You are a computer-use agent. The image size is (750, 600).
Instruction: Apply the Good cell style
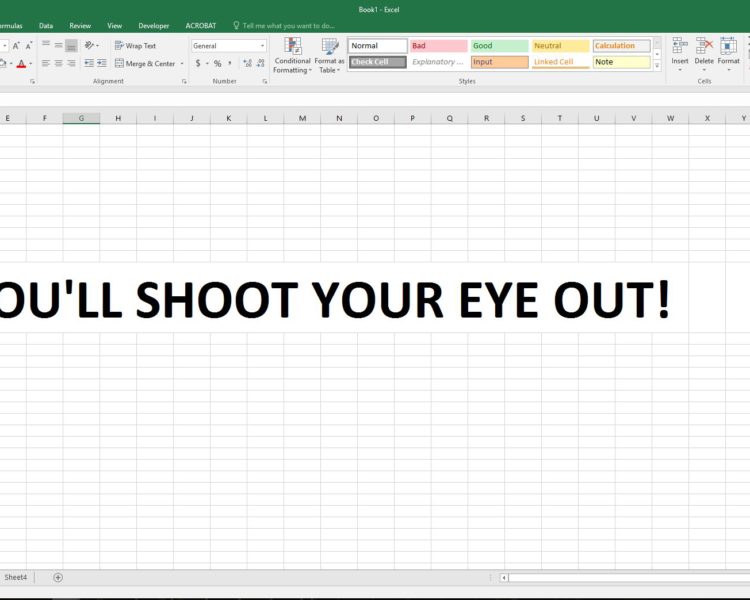click(x=499, y=46)
